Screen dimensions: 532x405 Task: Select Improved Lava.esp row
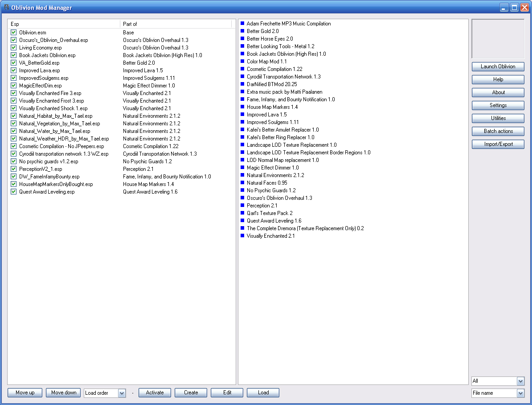(x=39, y=70)
